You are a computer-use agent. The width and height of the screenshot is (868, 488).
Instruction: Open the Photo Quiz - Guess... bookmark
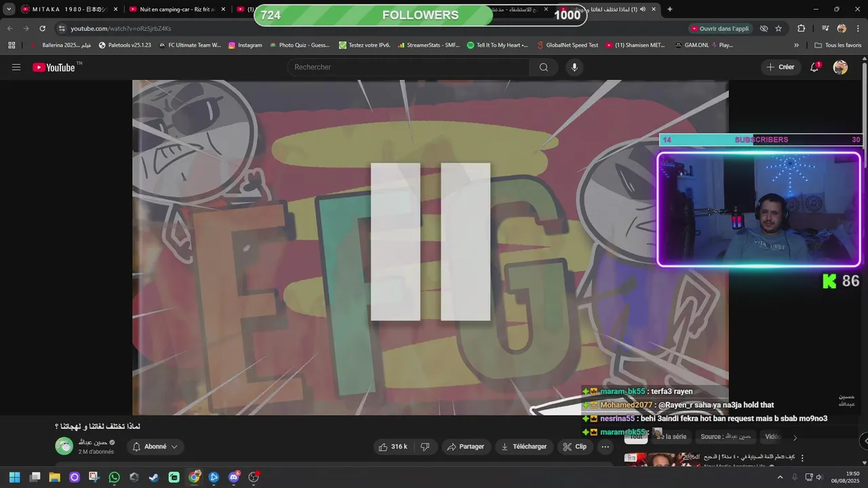tap(299, 45)
